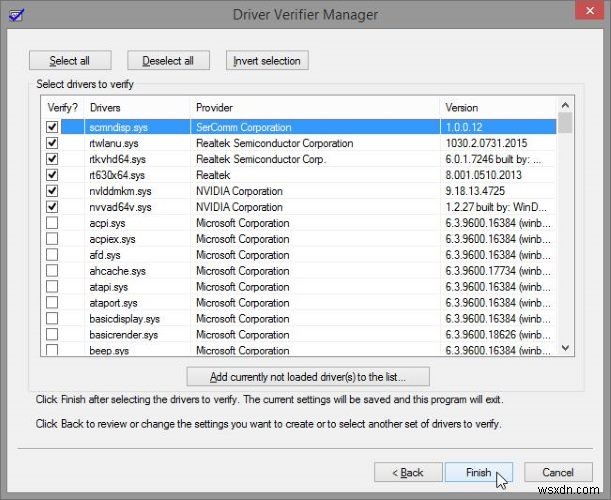Click the driver list scrollbar thumb
611x500 pixels.
point(565,123)
